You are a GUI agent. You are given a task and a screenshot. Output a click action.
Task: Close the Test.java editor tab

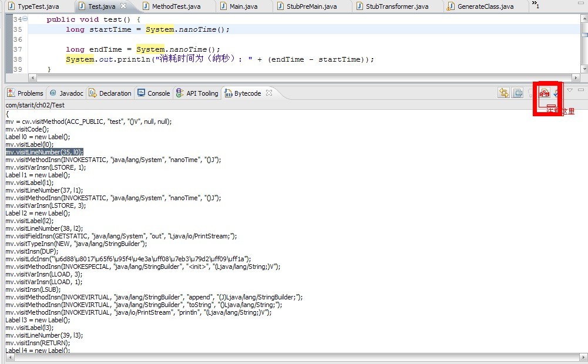[x=123, y=6]
